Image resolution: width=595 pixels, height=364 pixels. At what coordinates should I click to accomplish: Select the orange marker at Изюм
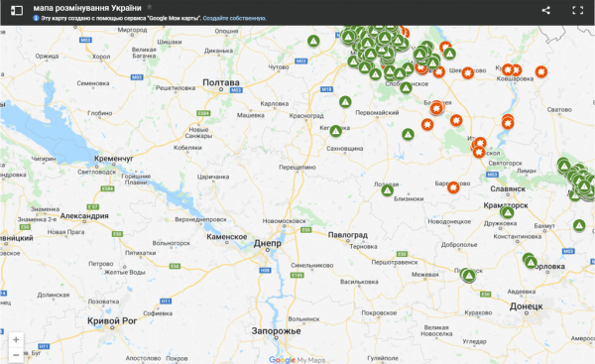click(480, 143)
